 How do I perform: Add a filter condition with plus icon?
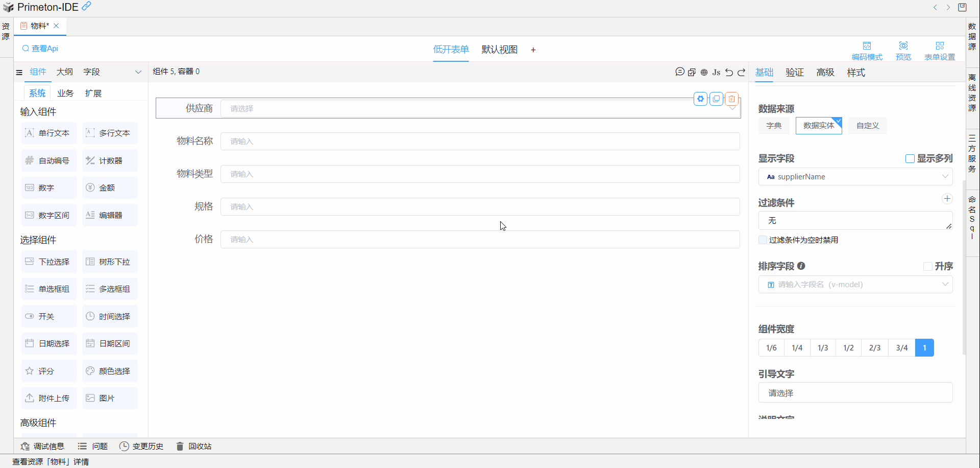pos(947,199)
